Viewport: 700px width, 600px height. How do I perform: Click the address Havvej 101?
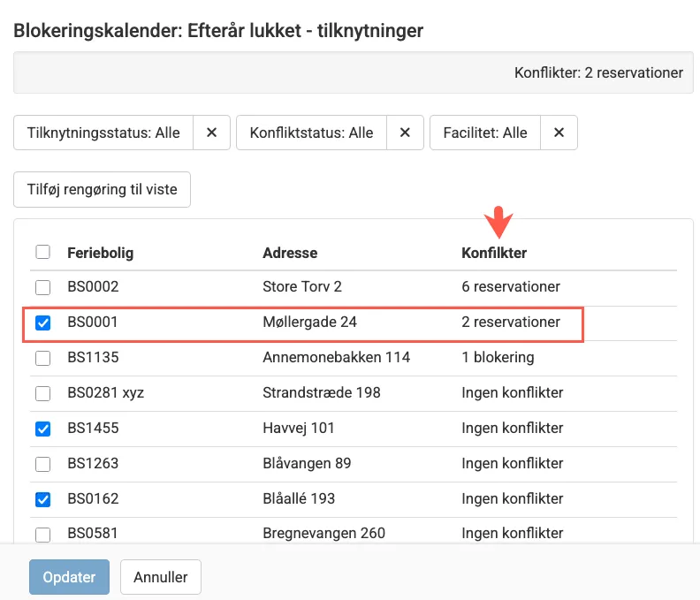click(x=299, y=428)
